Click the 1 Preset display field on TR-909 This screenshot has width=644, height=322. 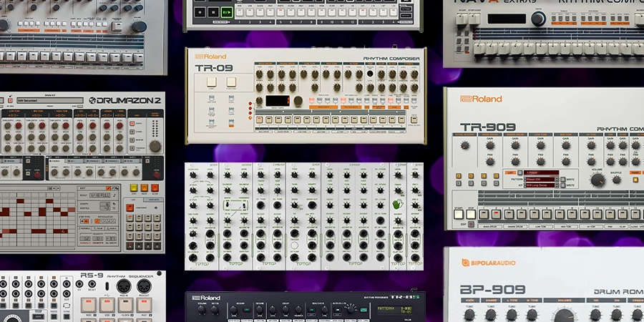coord(541,173)
